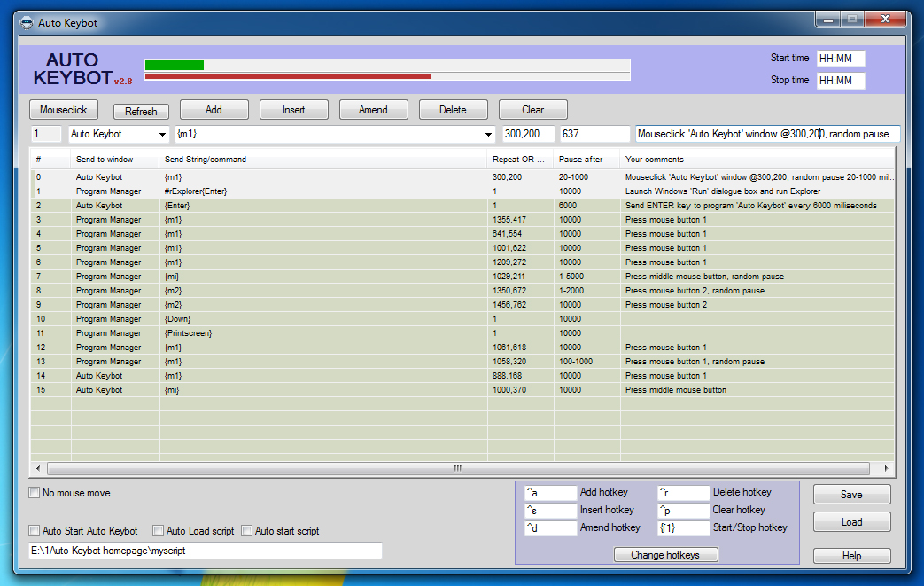This screenshot has width=924, height=586.
Task: Tick the Auto Start Auto Keybot checkbox
Action: (35, 530)
